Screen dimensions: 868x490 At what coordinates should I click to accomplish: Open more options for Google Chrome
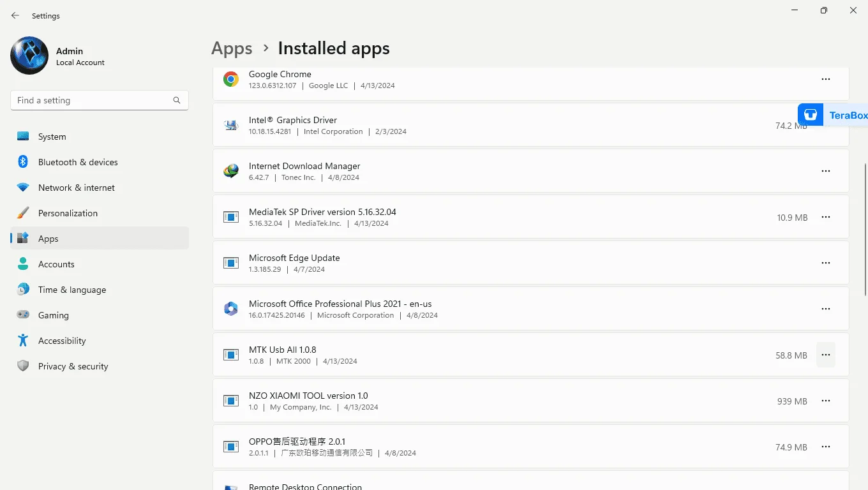point(826,79)
